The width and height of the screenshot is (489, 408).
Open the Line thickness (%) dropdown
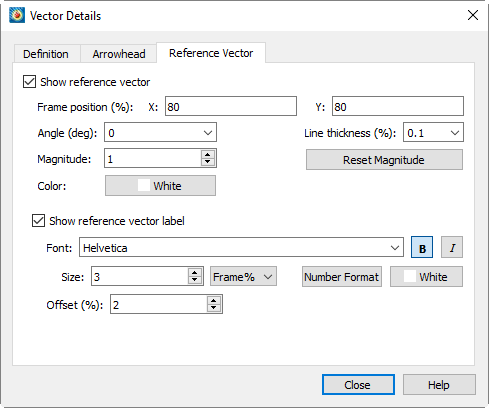(x=433, y=133)
